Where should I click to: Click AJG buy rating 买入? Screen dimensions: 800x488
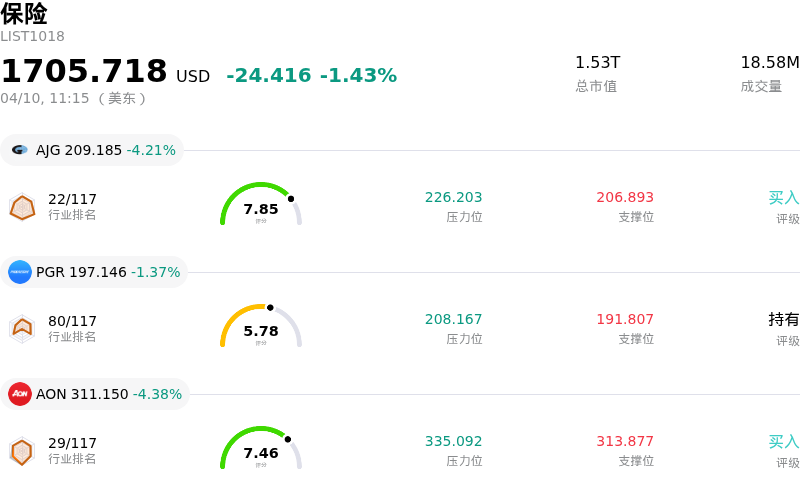click(783, 198)
